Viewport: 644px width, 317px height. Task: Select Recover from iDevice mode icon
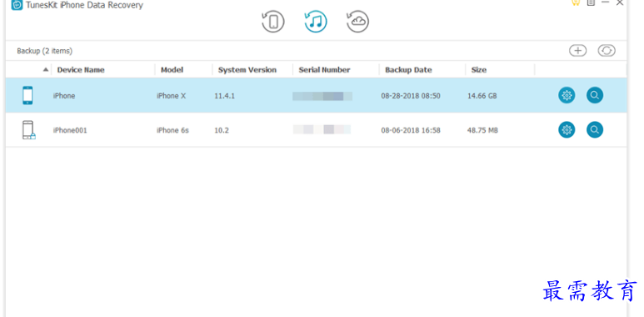point(273,22)
